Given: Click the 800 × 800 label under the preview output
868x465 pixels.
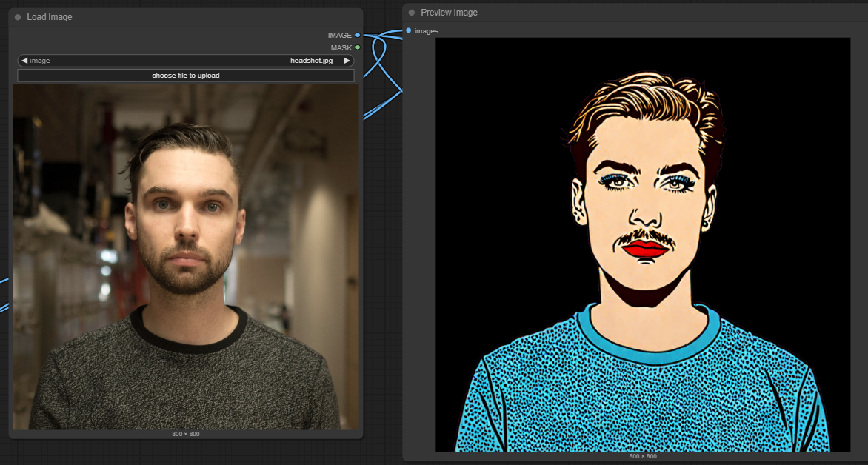Looking at the screenshot, I should [x=643, y=456].
